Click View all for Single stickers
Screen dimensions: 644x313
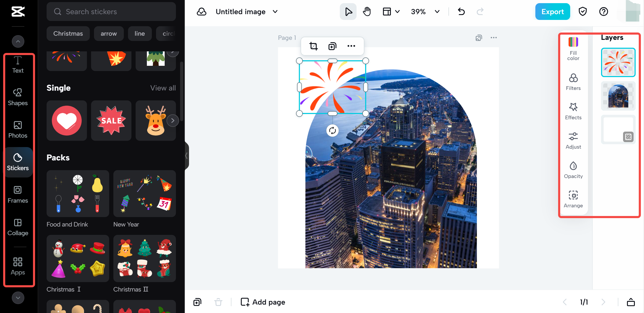pos(163,88)
